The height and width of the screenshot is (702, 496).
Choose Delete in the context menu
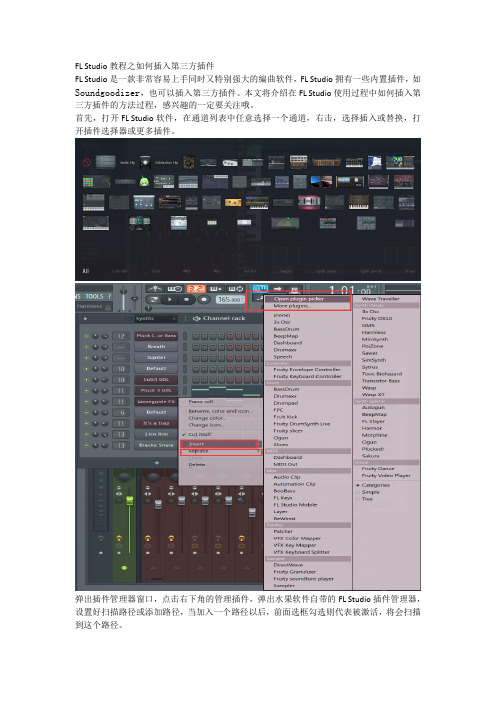click(197, 465)
